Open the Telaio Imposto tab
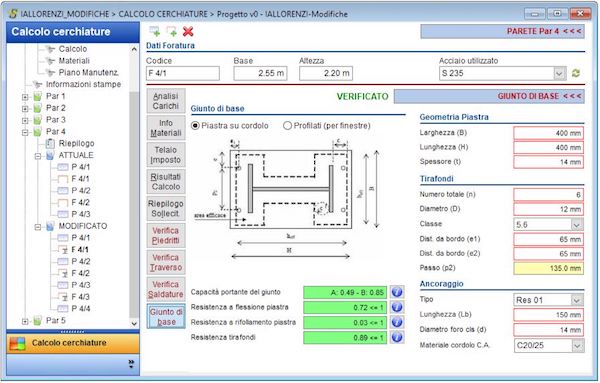The image size is (600, 383). (166, 155)
